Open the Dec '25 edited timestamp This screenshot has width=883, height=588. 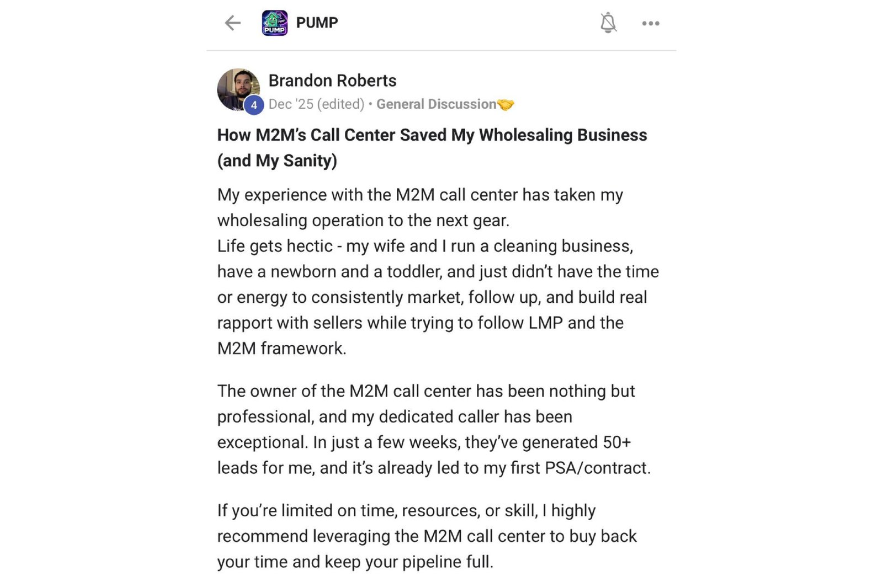[316, 104]
